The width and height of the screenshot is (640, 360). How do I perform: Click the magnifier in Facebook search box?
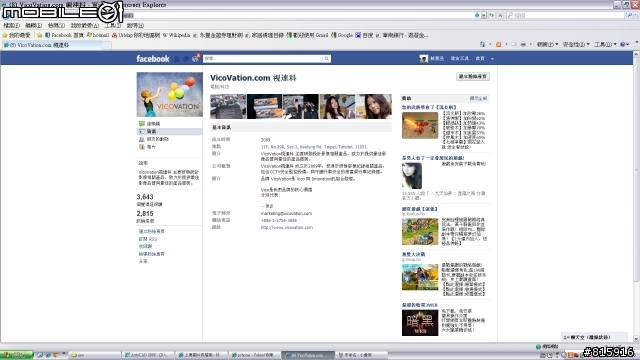click(327, 58)
